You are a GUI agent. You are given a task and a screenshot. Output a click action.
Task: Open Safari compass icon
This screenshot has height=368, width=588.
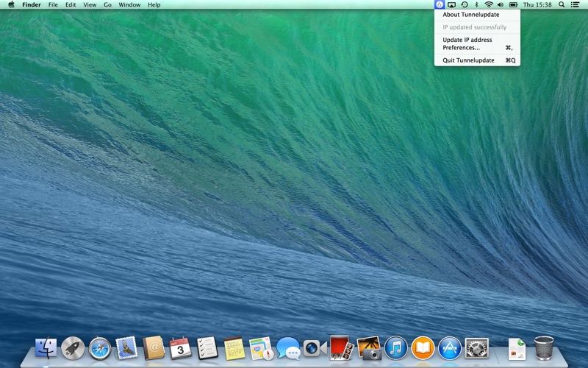point(100,348)
